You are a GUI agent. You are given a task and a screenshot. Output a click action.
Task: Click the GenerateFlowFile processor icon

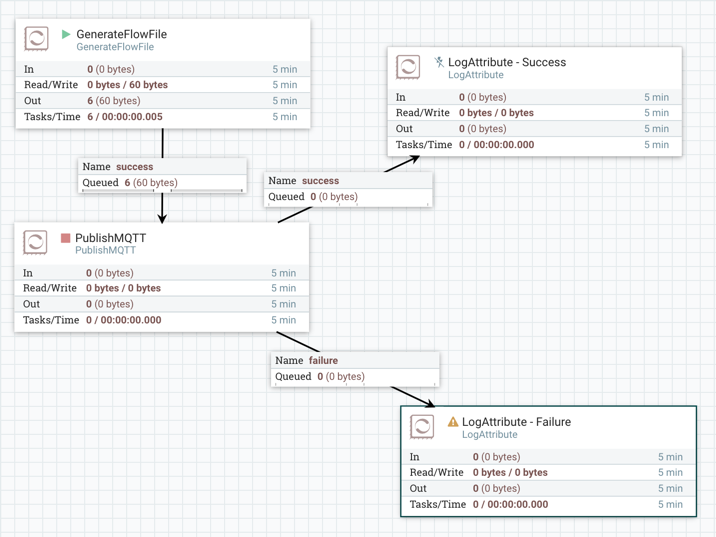click(37, 39)
